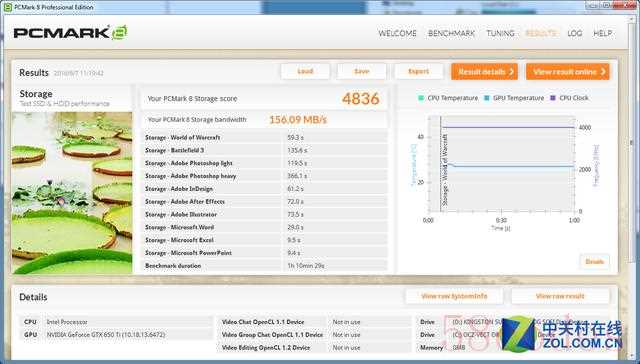This screenshot has height=364, width=640.
Task: Click View raw result button
Action: (x=560, y=296)
